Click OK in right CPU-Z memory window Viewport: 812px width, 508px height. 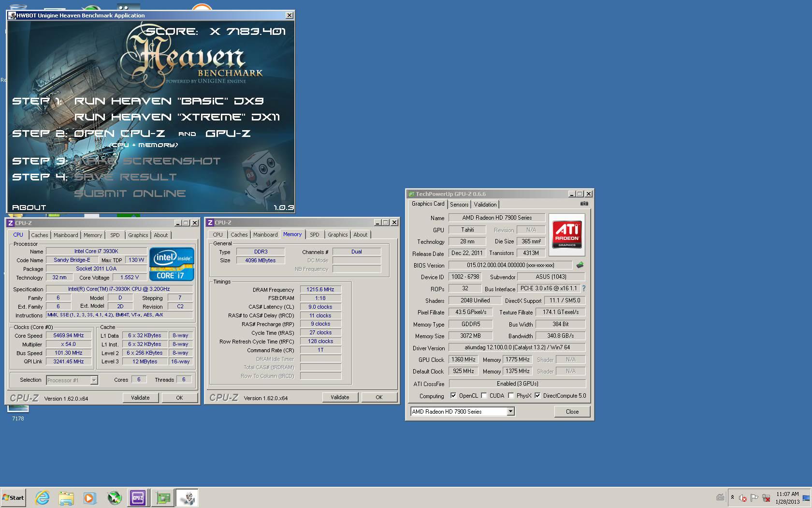click(x=379, y=397)
